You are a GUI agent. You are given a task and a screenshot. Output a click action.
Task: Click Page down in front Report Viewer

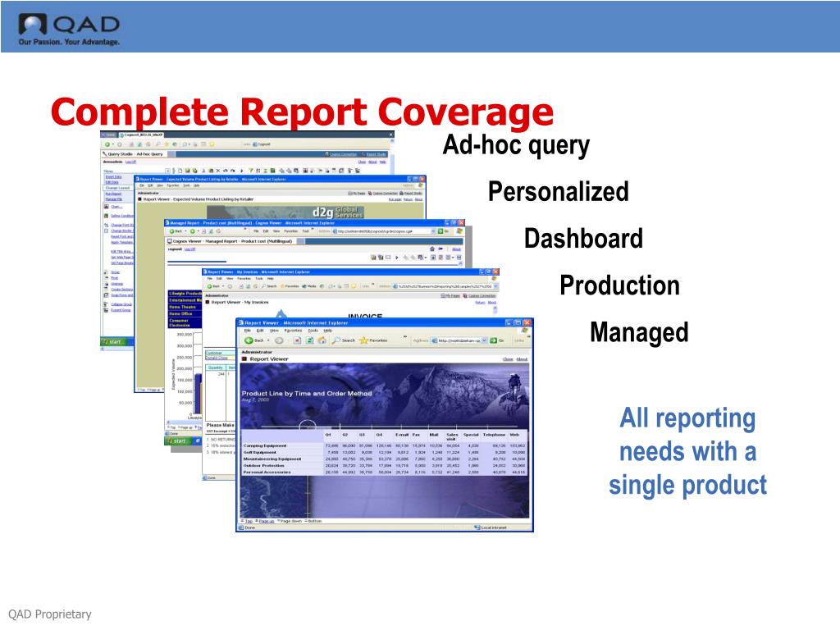291,521
